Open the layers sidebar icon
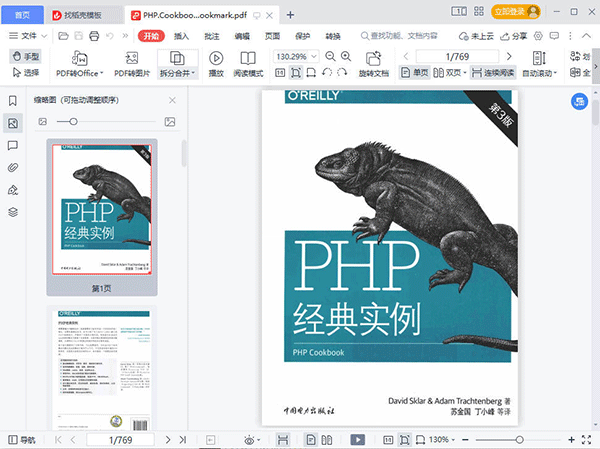 click(x=13, y=212)
